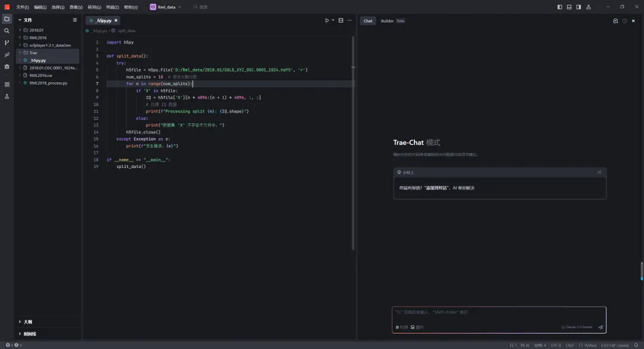Open the run options dropdown arrow

pyautogui.click(x=333, y=20)
